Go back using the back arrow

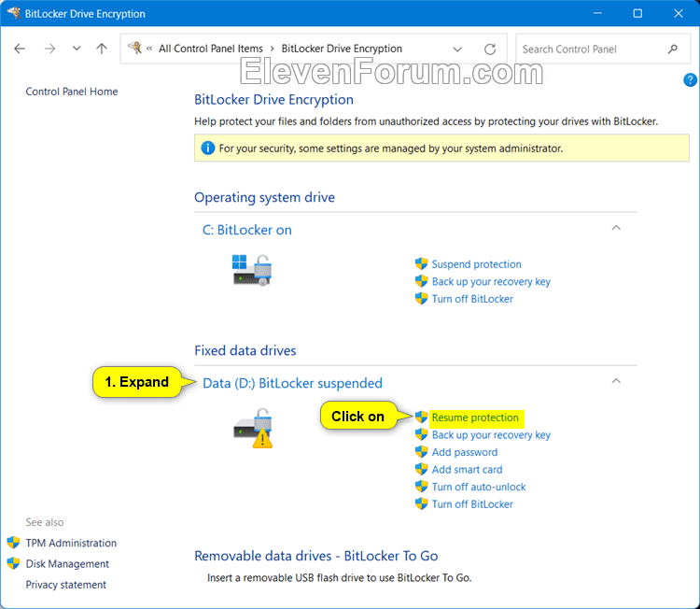tap(20, 49)
